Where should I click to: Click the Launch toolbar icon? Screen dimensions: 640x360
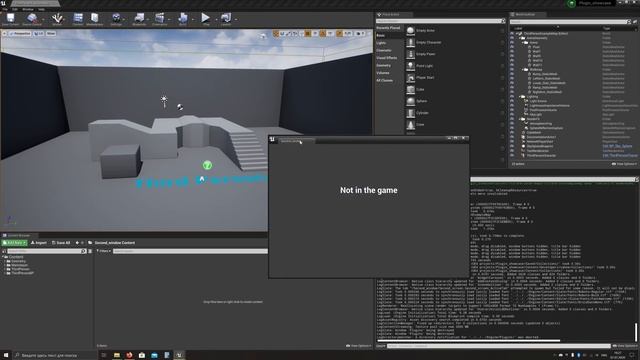[x=226, y=18]
